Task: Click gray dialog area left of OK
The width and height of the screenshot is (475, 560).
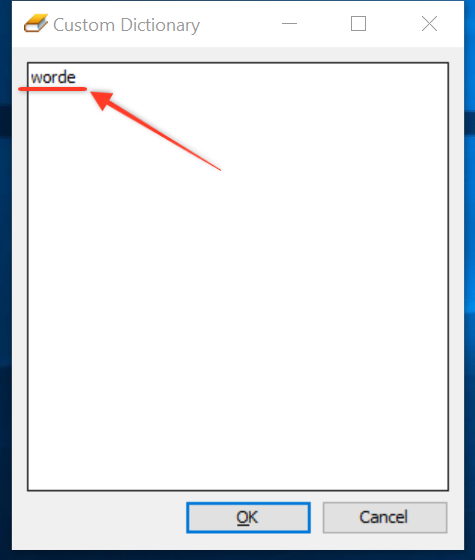Action: pos(104,518)
